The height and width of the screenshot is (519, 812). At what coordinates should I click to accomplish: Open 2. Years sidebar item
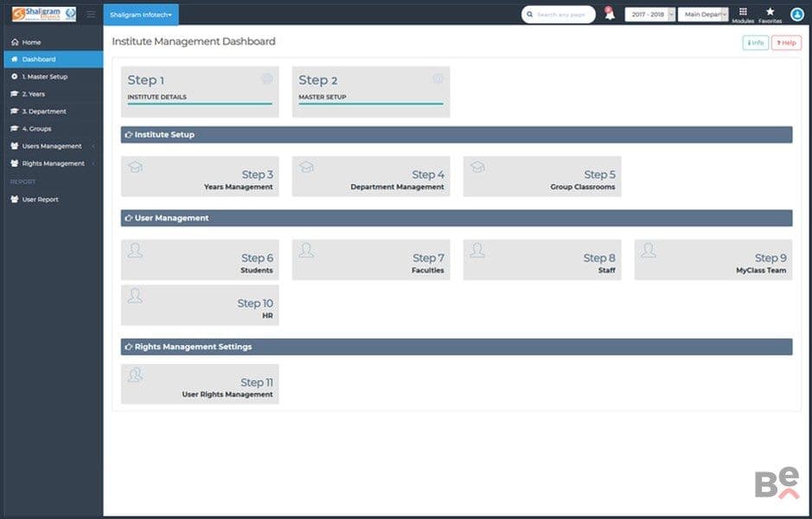coord(54,93)
